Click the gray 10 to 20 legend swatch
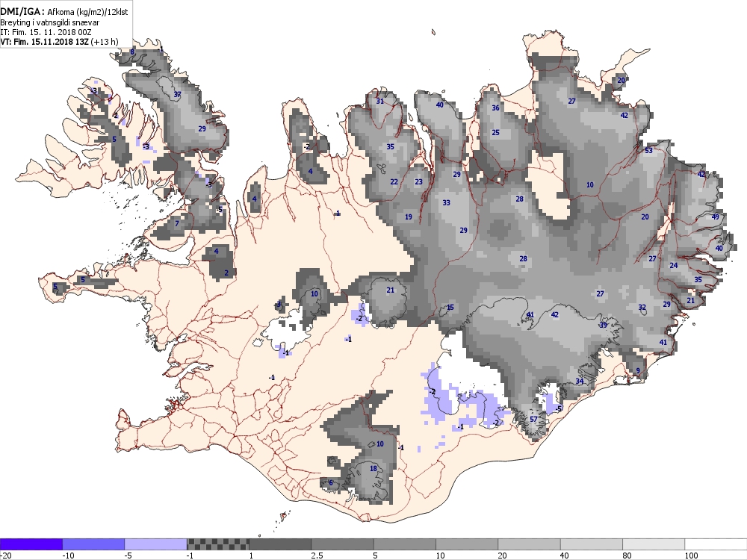The width and height of the screenshot is (747, 560). (467, 544)
